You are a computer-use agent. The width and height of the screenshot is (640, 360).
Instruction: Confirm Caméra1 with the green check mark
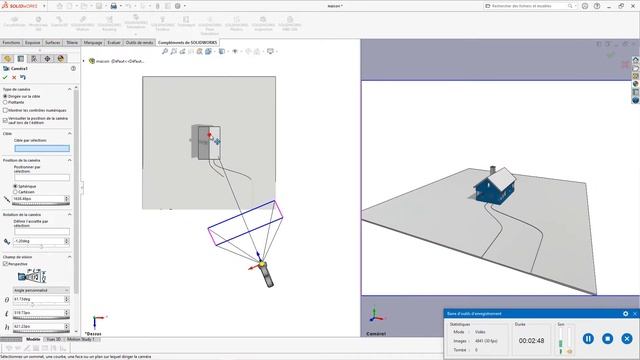pos(5,77)
